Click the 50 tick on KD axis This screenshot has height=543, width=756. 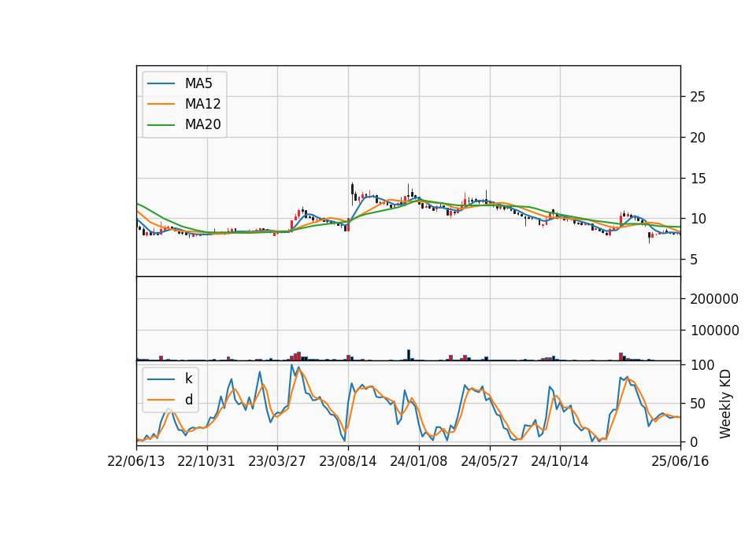point(699,404)
